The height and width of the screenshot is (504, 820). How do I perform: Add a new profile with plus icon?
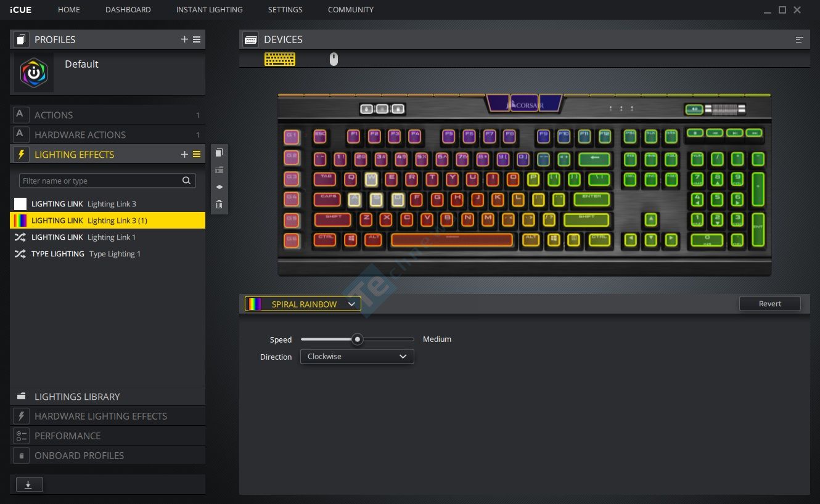184,39
